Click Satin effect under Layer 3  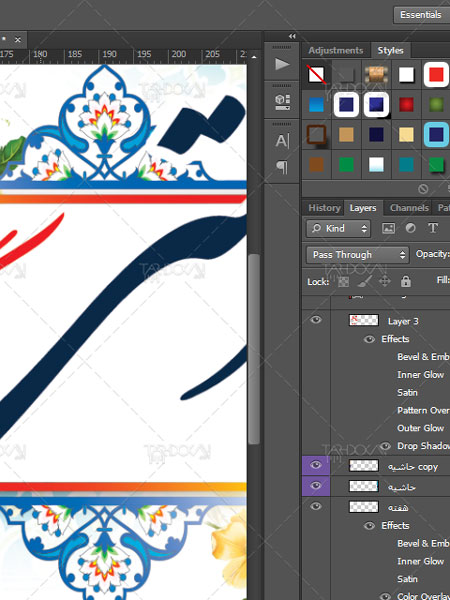pos(407,393)
